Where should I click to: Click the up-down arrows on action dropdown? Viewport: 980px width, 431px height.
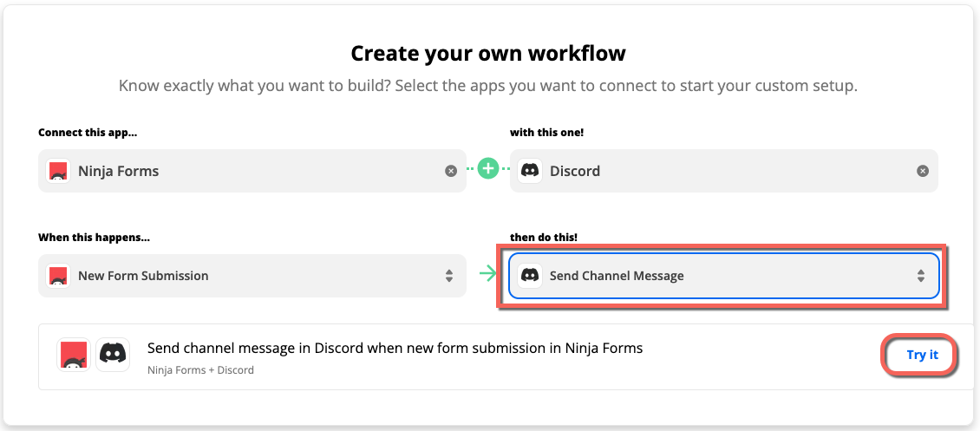[x=921, y=276]
